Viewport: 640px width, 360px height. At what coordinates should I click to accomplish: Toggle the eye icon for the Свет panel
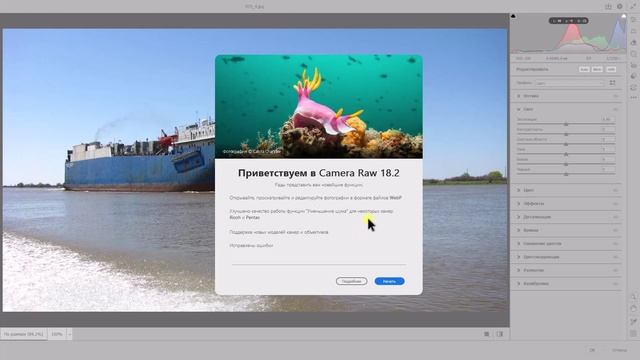[x=615, y=109]
